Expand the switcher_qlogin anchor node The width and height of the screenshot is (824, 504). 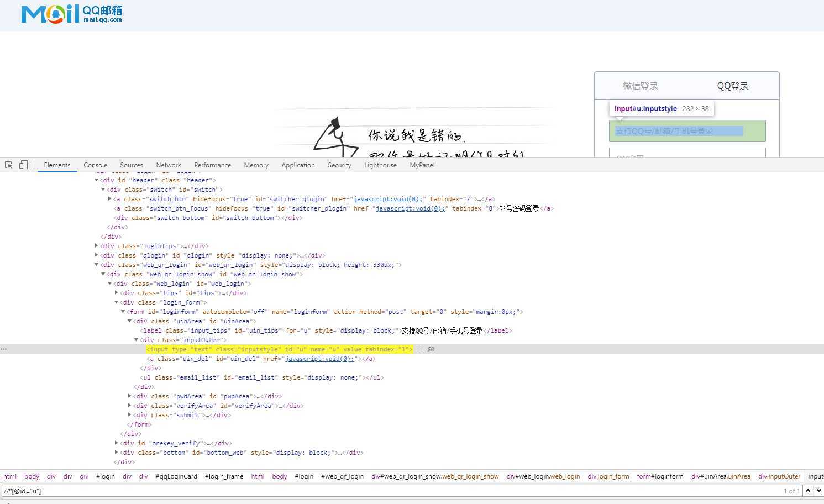(109, 199)
